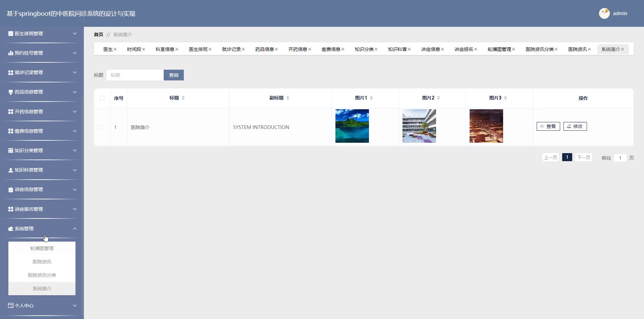Click the 知识科普管理 person icon
This screenshot has width=644, height=319.
click(x=11, y=170)
